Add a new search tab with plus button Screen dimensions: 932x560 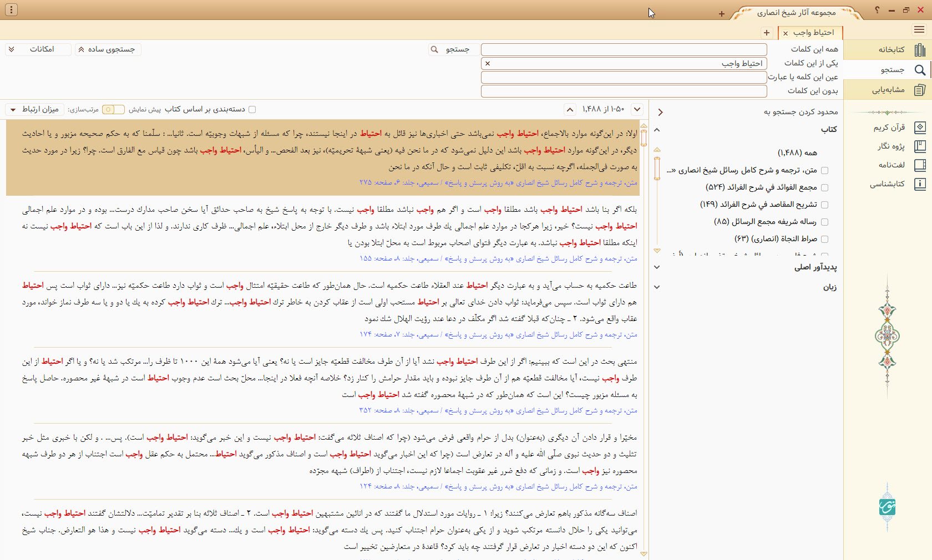767,33
